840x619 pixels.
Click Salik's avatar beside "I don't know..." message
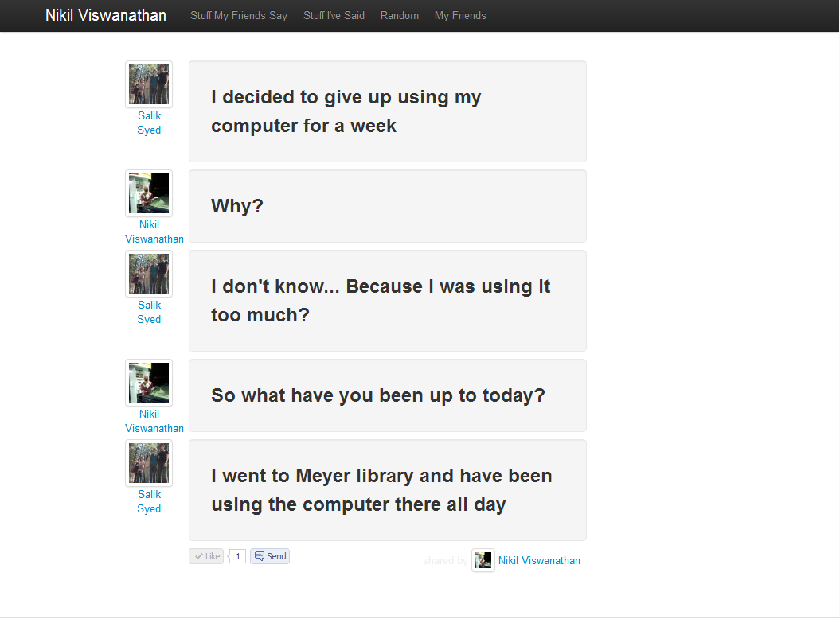tap(149, 274)
